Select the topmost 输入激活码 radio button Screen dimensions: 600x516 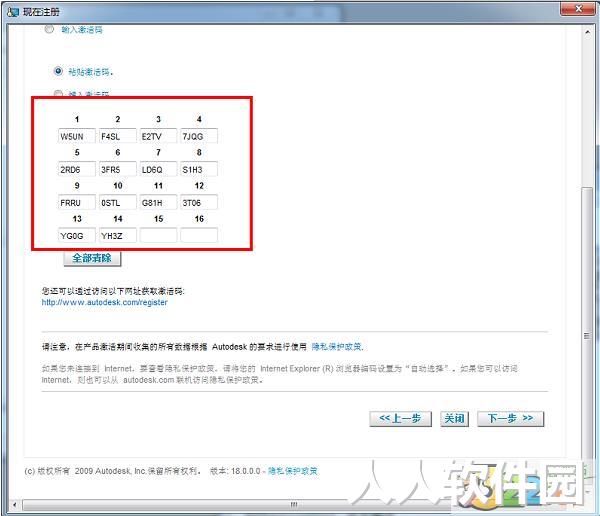[x=49, y=29]
